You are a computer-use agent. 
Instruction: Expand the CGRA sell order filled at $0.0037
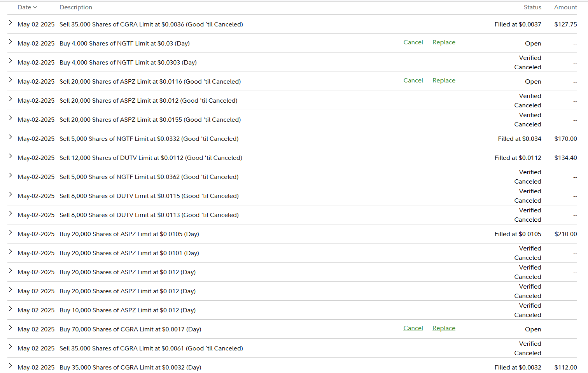point(10,23)
